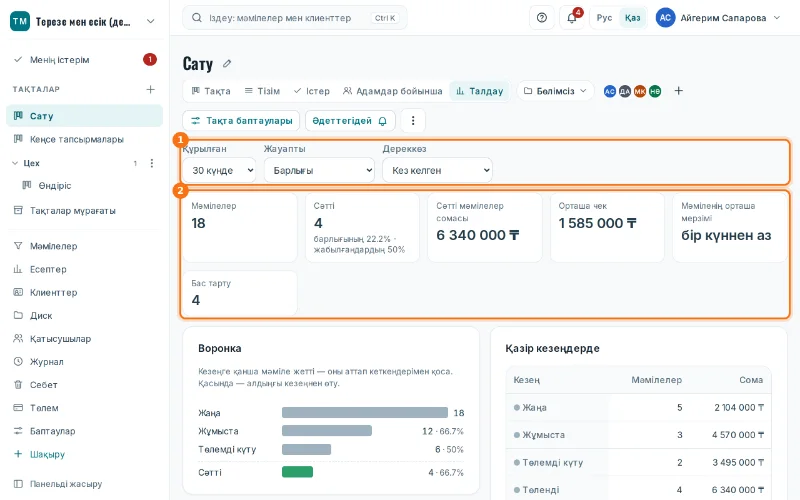Click the Төленді row in stages table

(638, 490)
